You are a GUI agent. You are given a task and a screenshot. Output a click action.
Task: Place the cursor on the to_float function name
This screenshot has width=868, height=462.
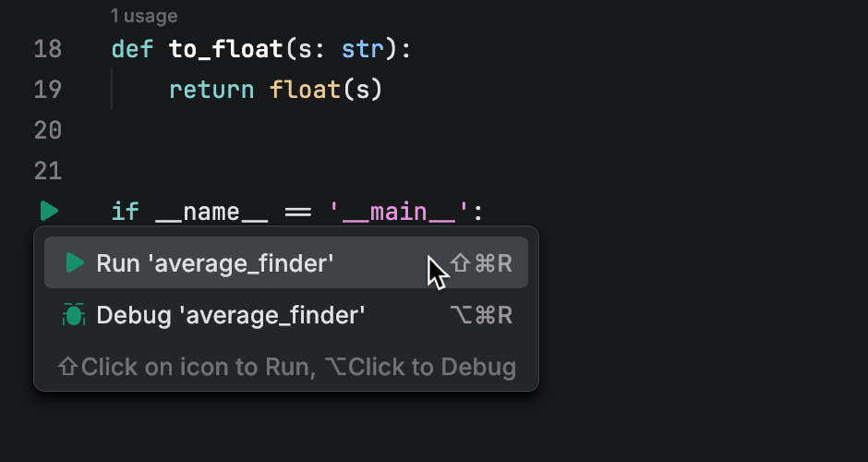[x=224, y=49]
